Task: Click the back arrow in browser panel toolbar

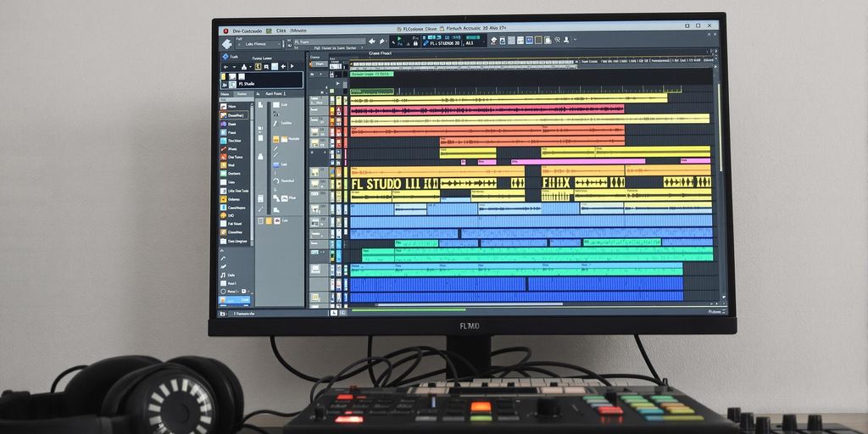Action: click(225, 66)
